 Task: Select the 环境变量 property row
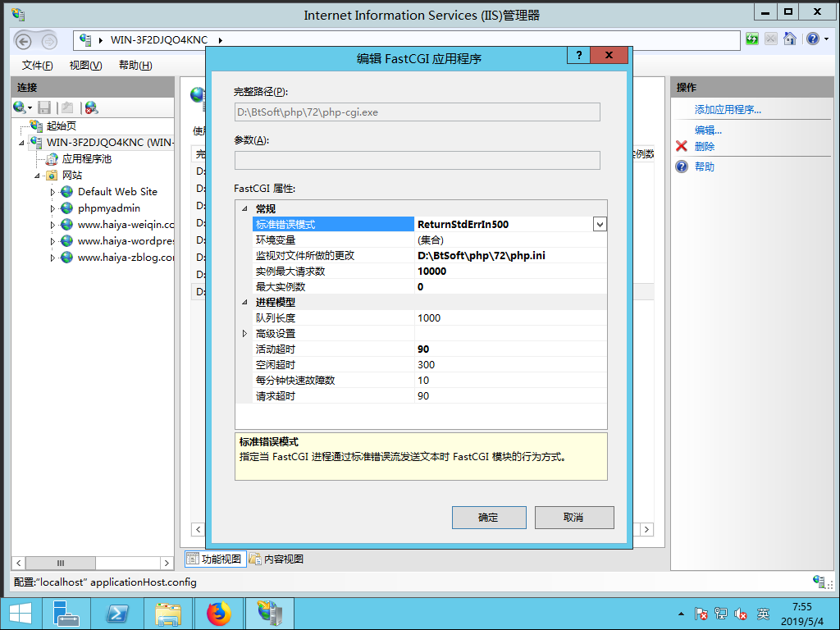[430, 240]
